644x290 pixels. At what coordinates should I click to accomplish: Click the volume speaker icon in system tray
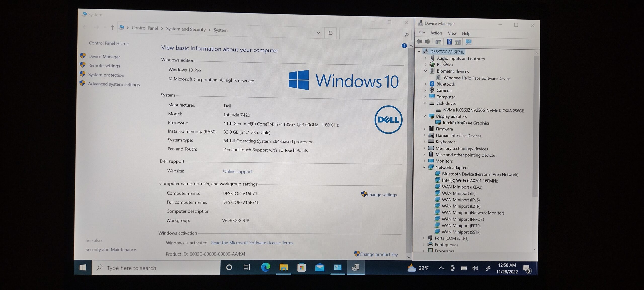point(475,268)
